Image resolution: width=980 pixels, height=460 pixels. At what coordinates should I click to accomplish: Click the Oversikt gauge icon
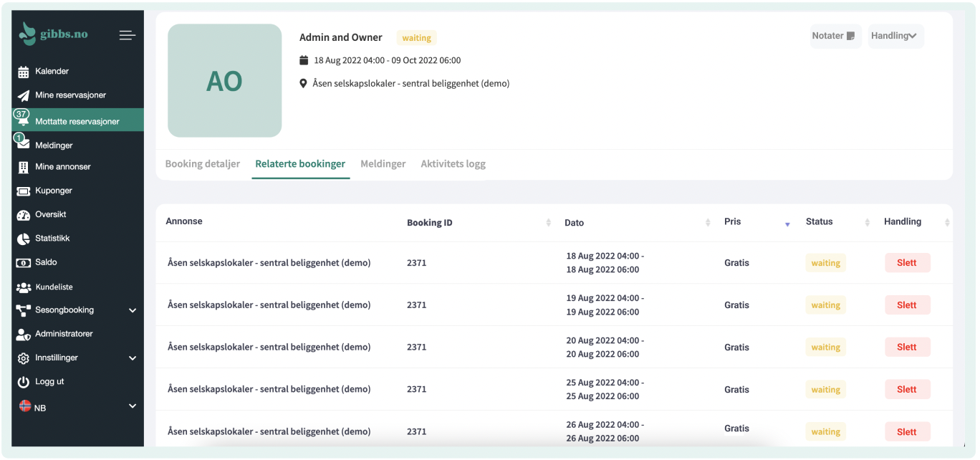[x=24, y=215]
